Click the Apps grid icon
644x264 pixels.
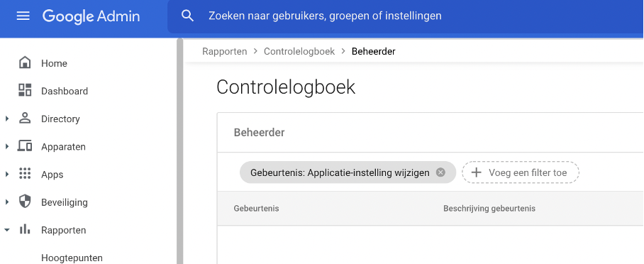click(x=25, y=174)
